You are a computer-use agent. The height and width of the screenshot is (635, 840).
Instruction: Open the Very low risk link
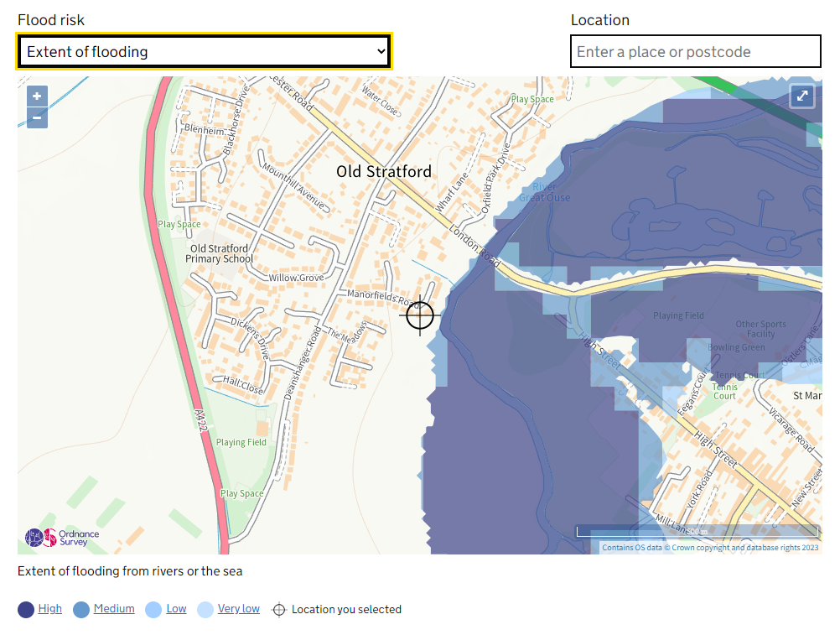tap(239, 609)
